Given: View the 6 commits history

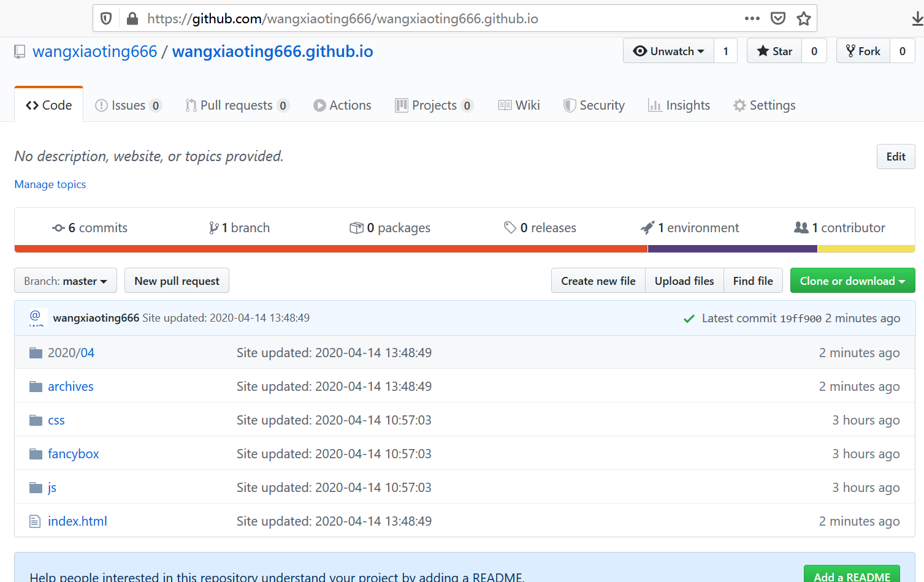Looking at the screenshot, I should click(90, 228).
